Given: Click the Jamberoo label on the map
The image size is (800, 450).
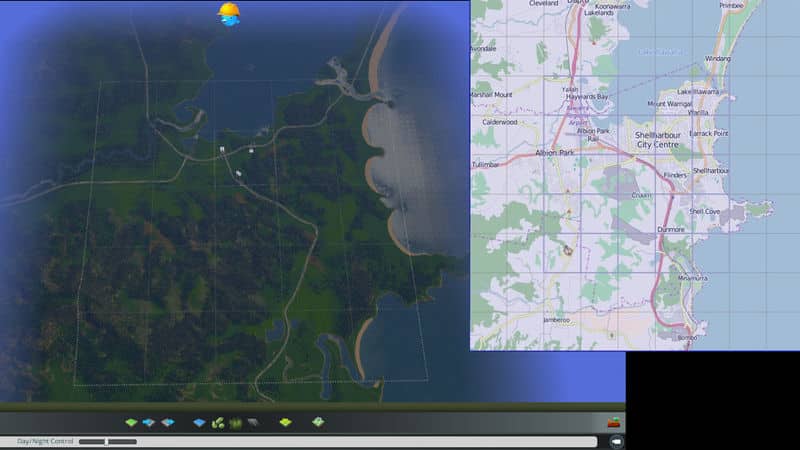Looking at the screenshot, I should (555, 320).
